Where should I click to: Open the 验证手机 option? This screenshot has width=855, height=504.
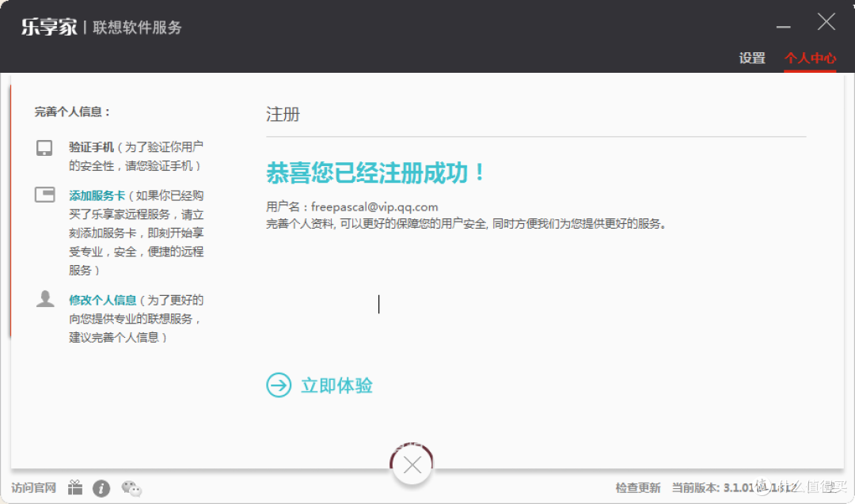(x=91, y=147)
